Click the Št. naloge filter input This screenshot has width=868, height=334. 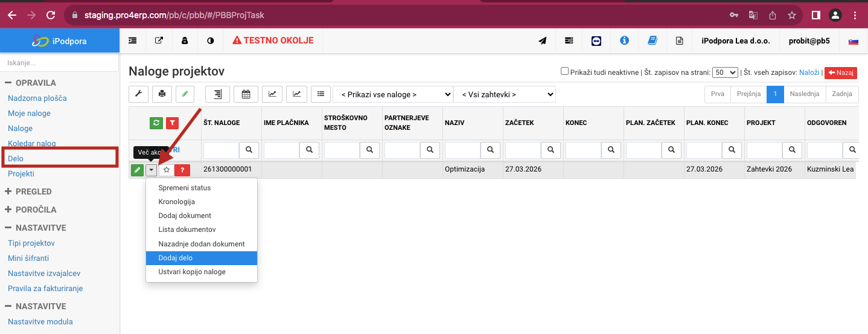pyautogui.click(x=222, y=149)
